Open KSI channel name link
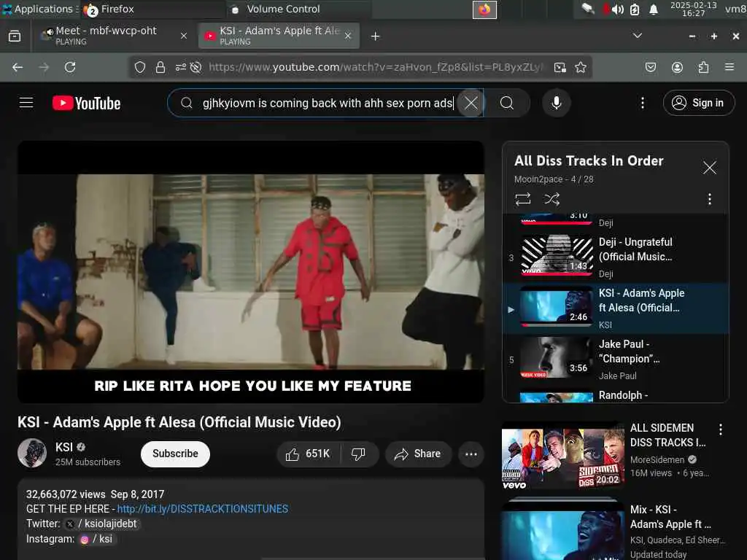 [x=64, y=447]
